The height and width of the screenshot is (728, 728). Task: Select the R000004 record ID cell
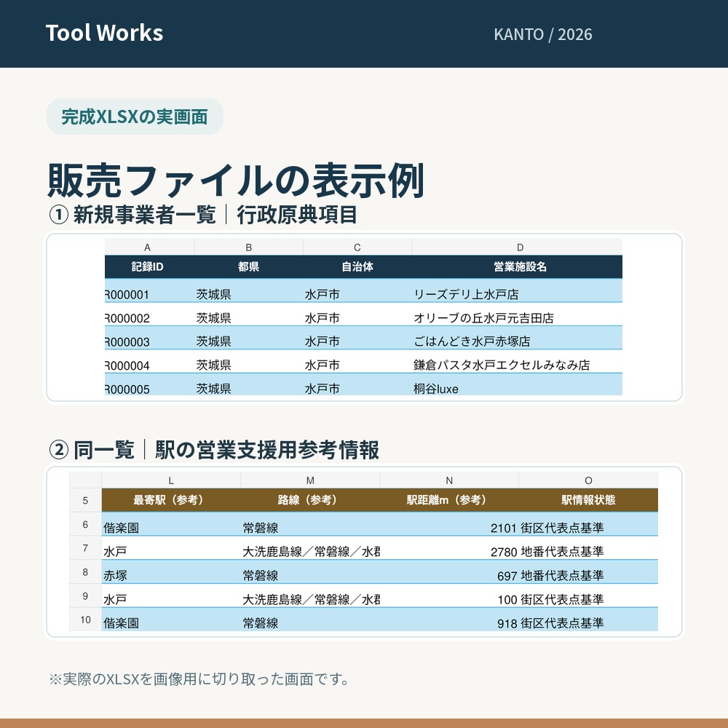[x=149, y=362]
